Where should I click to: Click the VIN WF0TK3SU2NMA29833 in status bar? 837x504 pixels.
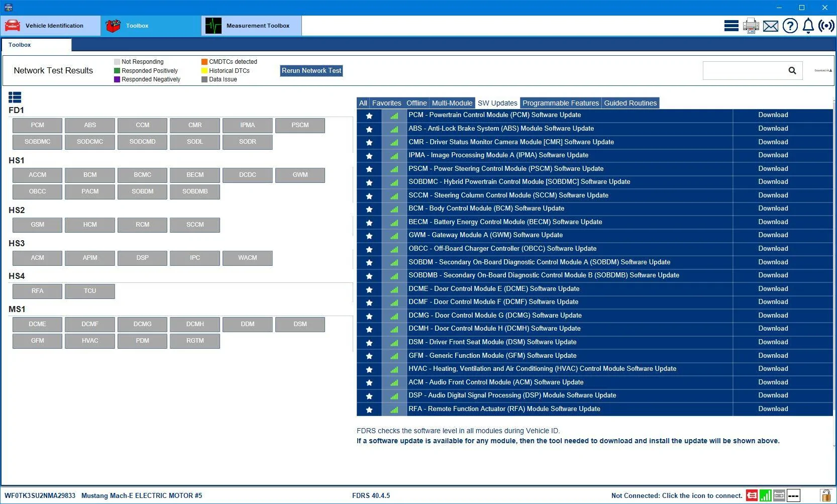pos(40,496)
